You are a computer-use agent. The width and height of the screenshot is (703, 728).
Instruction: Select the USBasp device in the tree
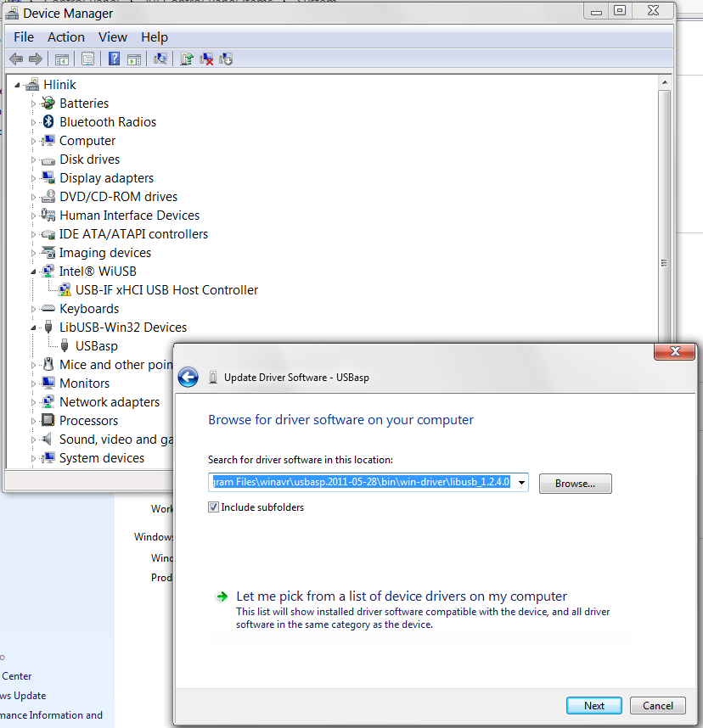[x=96, y=346]
